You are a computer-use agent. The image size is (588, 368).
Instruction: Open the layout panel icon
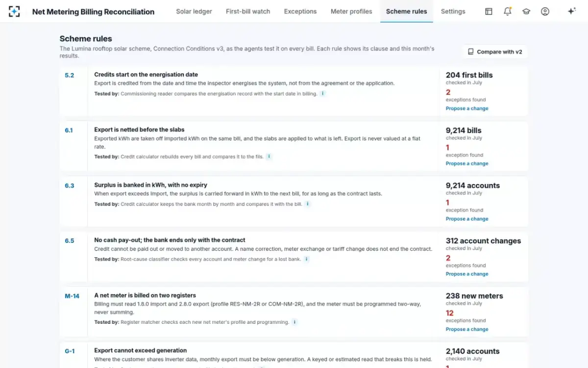click(x=489, y=11)
